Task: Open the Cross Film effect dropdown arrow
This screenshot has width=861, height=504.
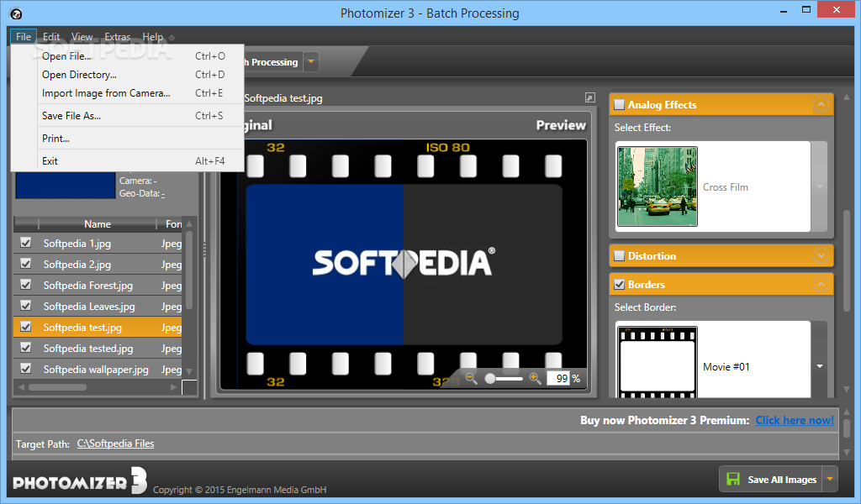Action: click(819, 186)
